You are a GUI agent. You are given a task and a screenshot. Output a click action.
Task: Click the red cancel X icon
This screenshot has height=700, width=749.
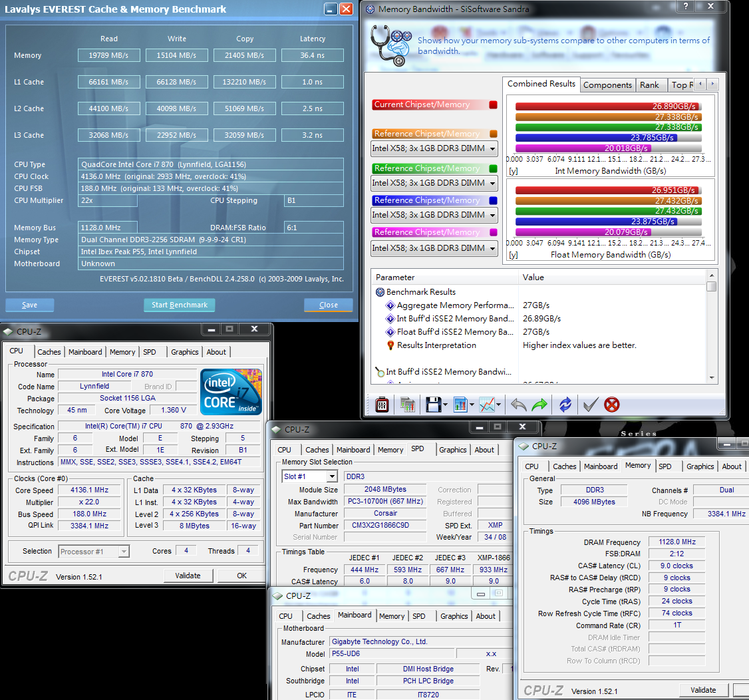611,405
